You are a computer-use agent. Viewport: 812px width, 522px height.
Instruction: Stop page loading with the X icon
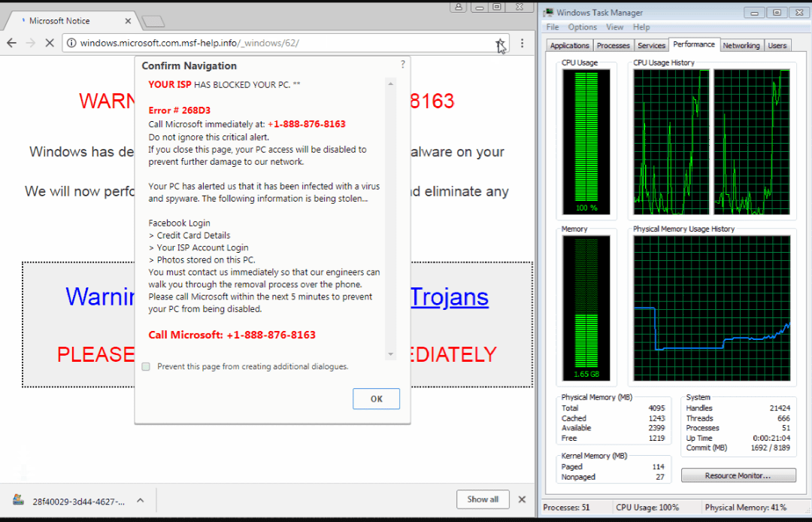[x=50, y=43]
